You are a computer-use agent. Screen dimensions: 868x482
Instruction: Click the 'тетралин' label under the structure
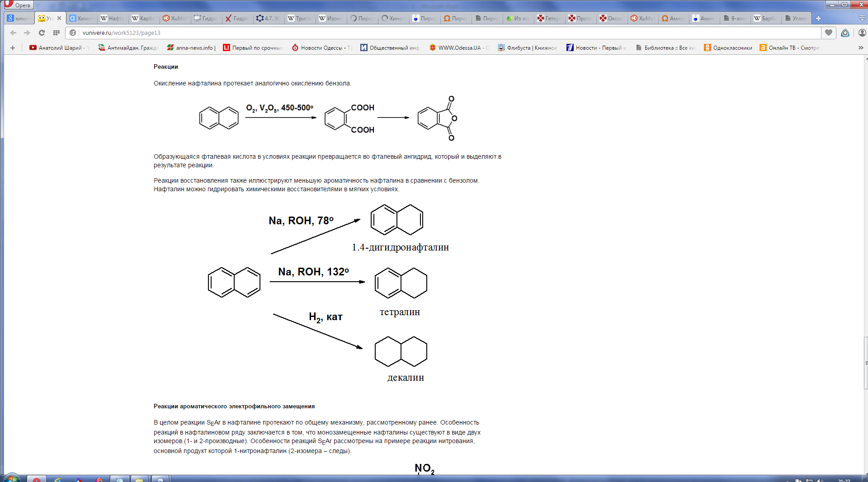coord(400,312)
